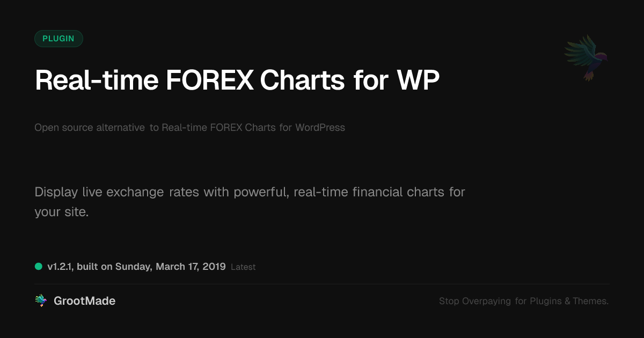Click the green status dot before version

click(x=39, y=266)
